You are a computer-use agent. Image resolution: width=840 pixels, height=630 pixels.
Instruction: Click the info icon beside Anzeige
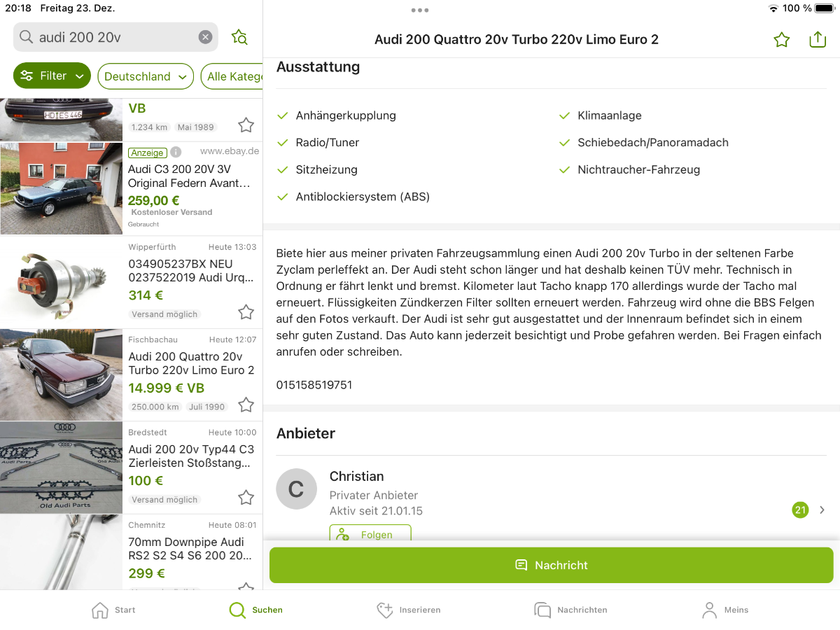point(176,152)
